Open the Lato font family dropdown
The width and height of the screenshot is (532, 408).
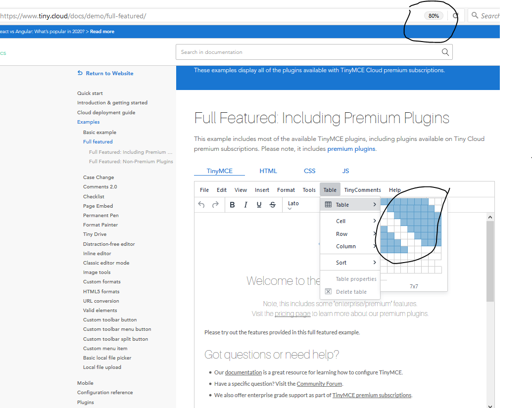pyautogui.click(x=293, y=205)
